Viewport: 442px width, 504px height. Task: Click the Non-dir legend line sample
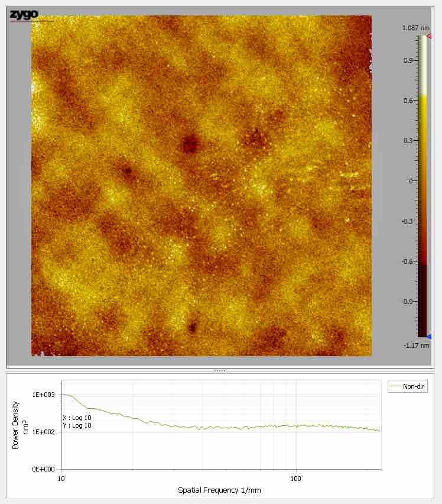[395, 387]
